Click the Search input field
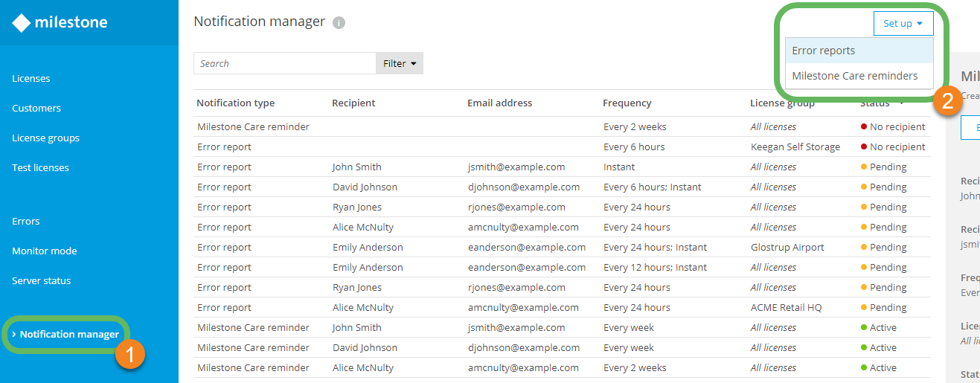 coord(284,64)
